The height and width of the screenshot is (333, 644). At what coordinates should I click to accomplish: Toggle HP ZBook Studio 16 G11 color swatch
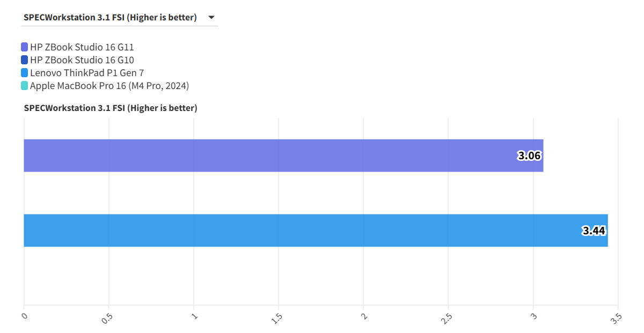pyautogui.click(x=25, y=47)
